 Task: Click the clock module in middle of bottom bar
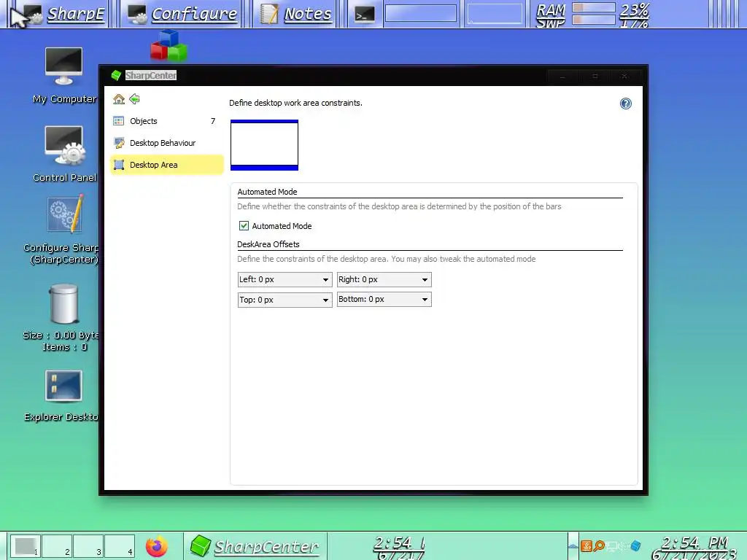(399, 547)
